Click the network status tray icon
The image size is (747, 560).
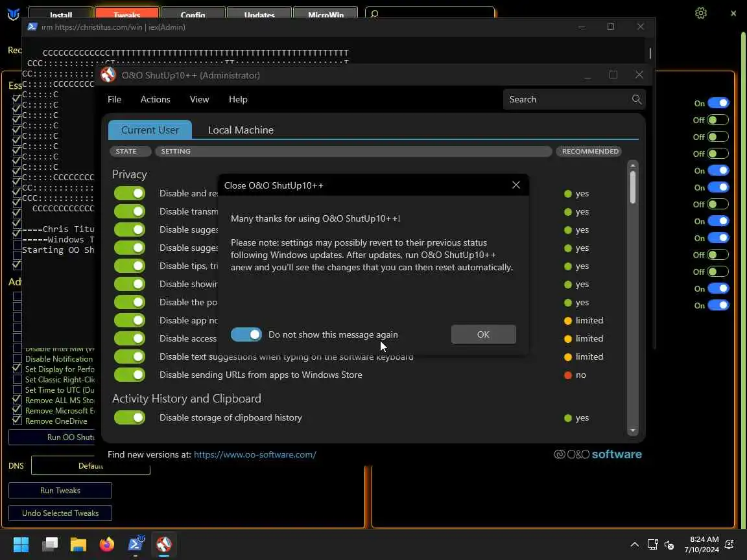point(652,544)
